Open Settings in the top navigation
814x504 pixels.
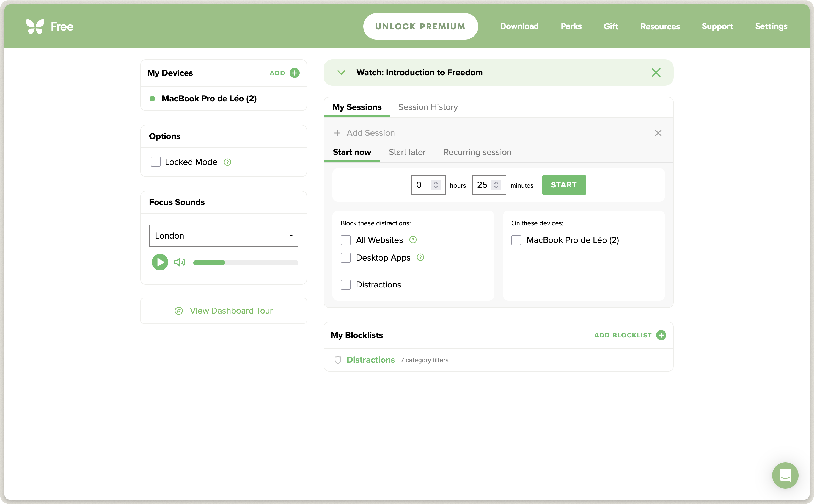pyautogui.click(x=771, y=26)
